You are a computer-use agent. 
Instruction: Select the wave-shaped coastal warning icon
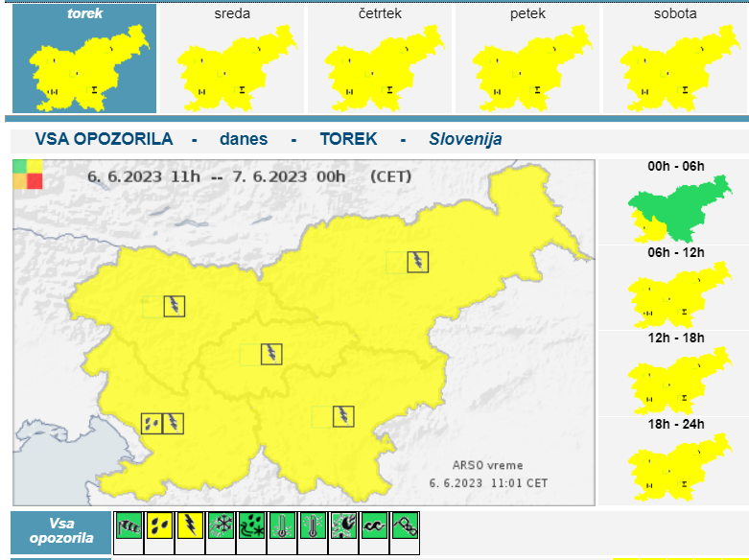[x=374, y=526]
